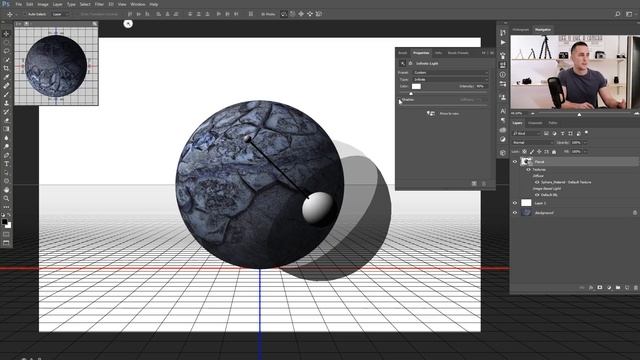
Task: Toggle the Auto-Select checkbox
Action: (x=24, y=14)
